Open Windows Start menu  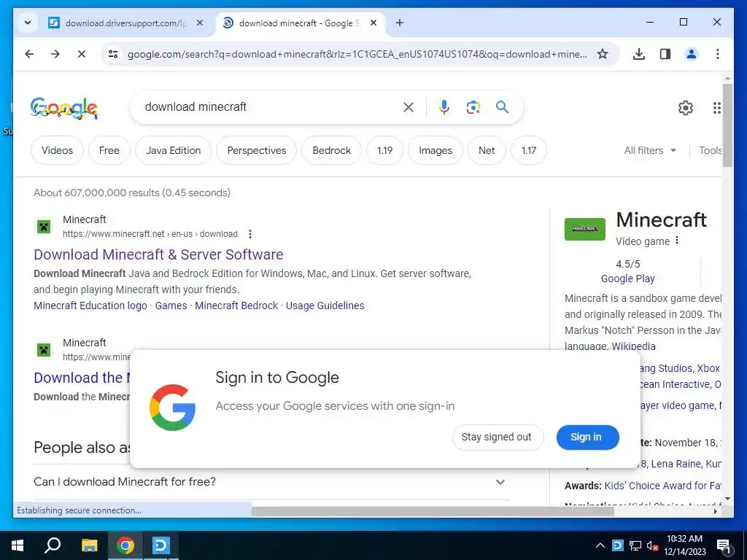click(x=18, y=545)
